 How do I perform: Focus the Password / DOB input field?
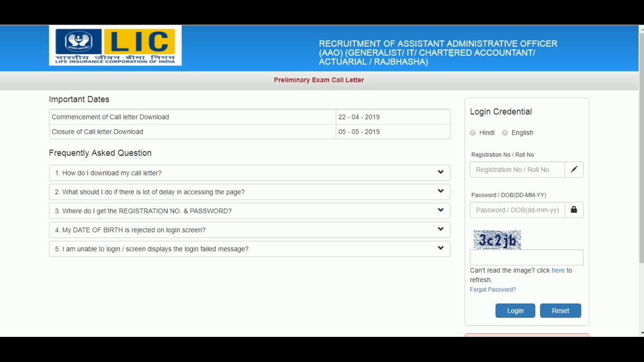click(x=517, y=210)
